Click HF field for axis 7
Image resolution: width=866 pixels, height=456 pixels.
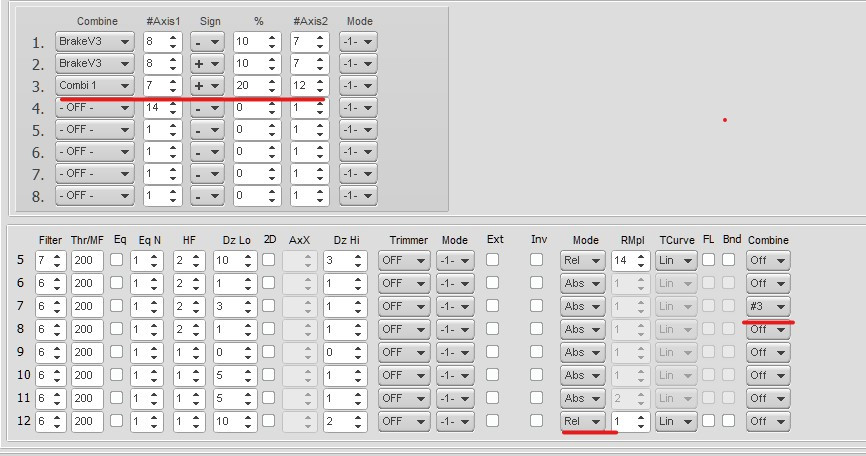[x=189, y=306]
